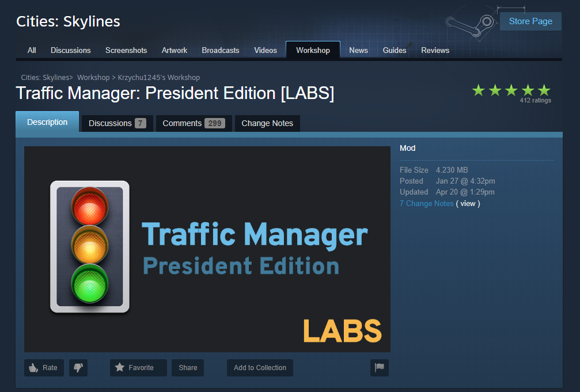Viewport: 580px width, 392px height.
Task: Click the Jan 27 @ 4:32pm posted date
Action: click(465, 181)
